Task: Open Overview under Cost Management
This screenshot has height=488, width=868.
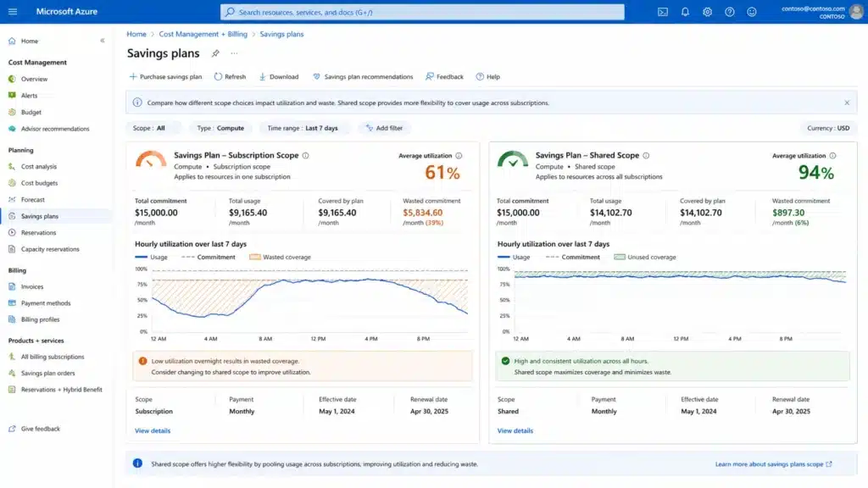Action: 34,79
